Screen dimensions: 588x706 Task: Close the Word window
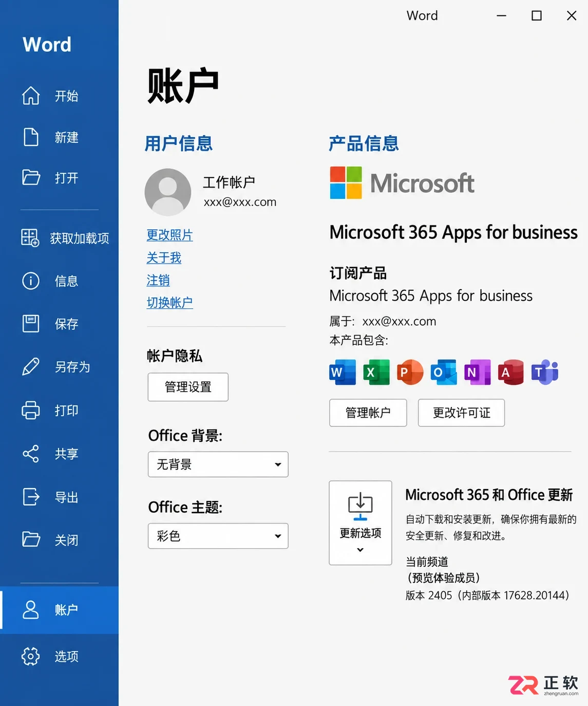[572, 16]
